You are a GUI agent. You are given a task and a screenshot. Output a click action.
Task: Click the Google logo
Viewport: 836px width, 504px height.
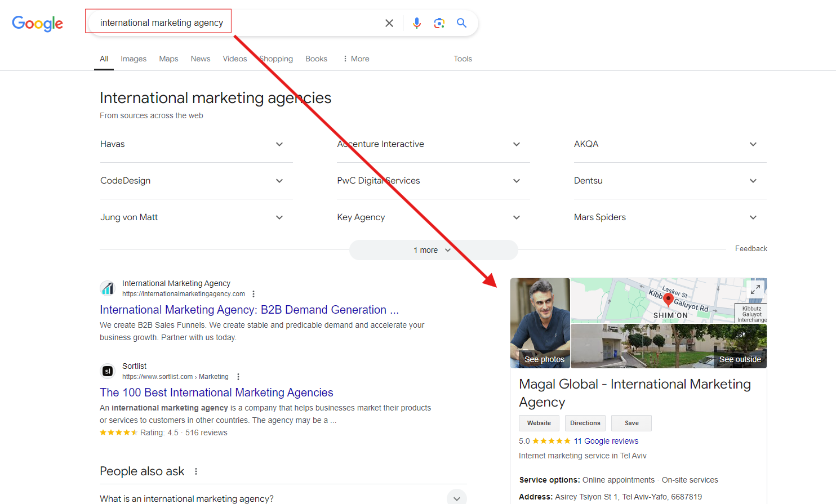click(37, 23)
